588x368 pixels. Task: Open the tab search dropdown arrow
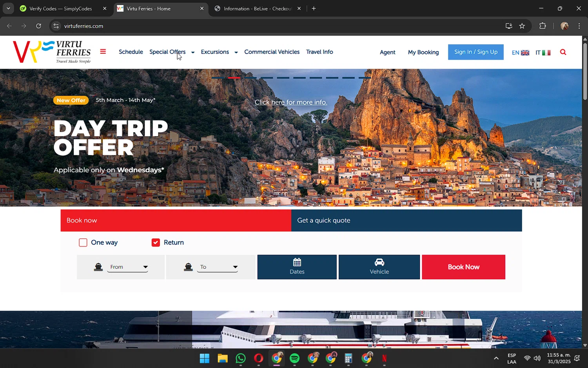pos(8,8)
